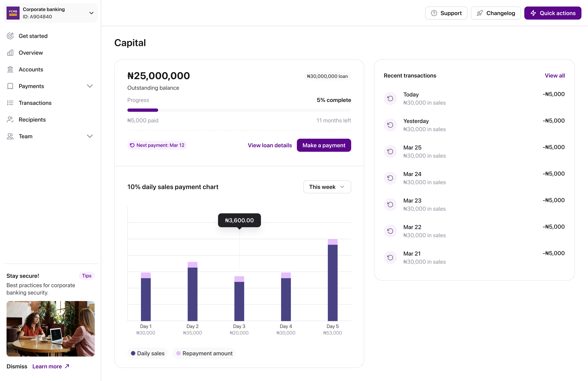Click the repayment icon for Mar 21
The height and width of the screenshot is (381, 588).
coord(390,258)
